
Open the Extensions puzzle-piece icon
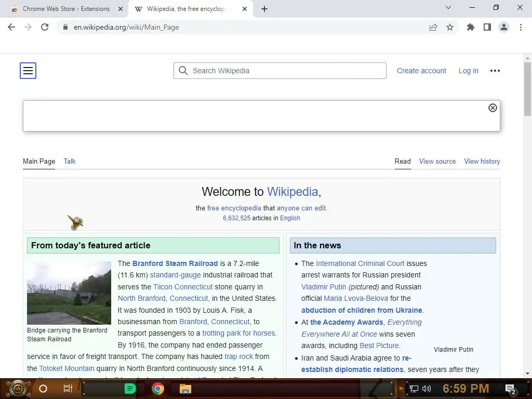[471, 27]
